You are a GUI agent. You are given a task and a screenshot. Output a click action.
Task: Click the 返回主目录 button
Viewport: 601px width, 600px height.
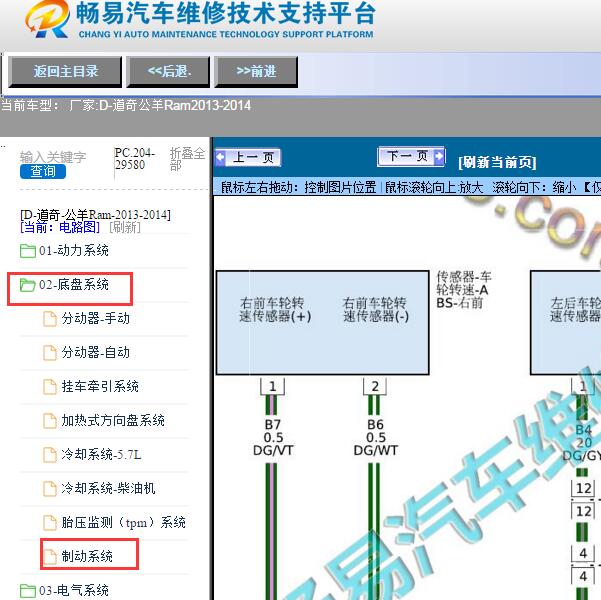pyautogui.click(x=65, y=72)
